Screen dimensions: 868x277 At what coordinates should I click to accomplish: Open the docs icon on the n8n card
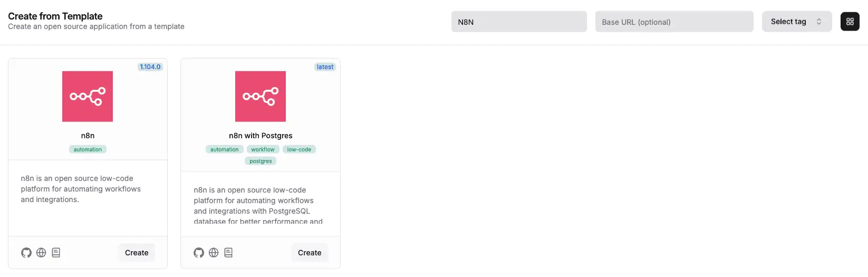click(56, 253)
